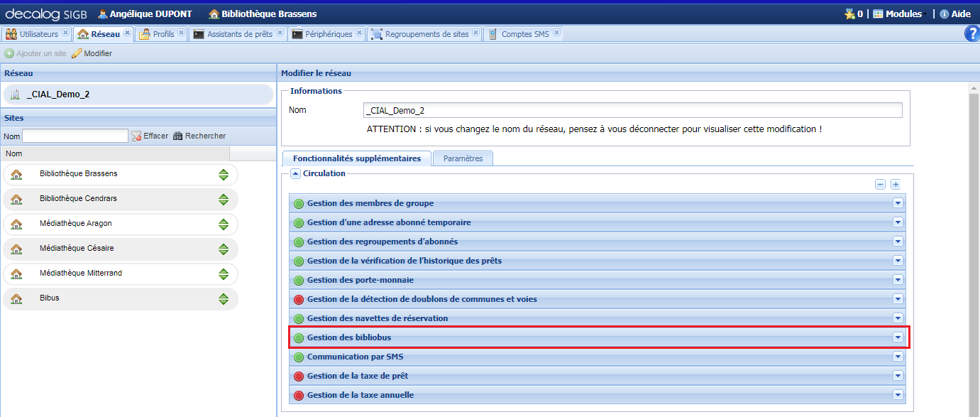Click the collapse-all minus button
The width and height of the screenshot is (980, 417).
pyautogui.click(x=880, y=184)
